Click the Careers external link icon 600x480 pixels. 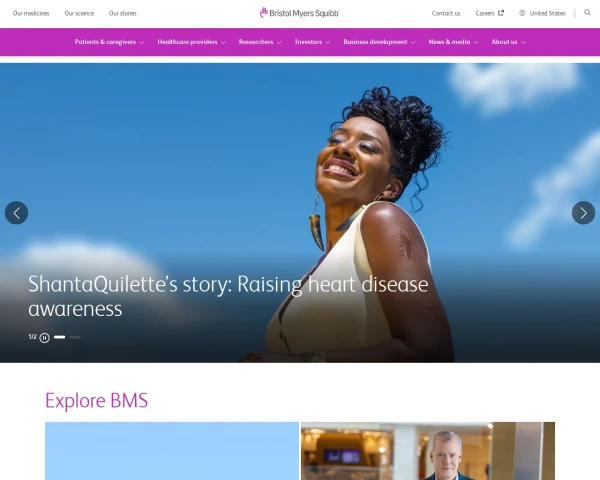tap(501, 13)
